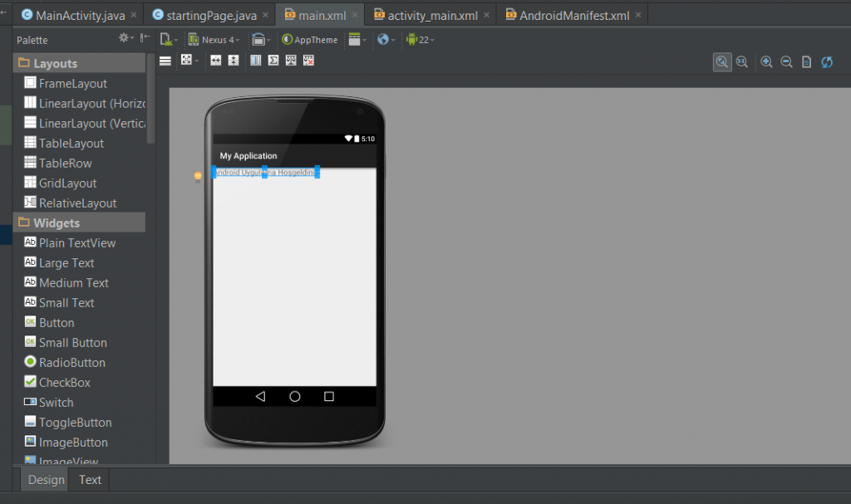Image resolution: width=851 pixels, height=504 pixels.
Task: Zoom out of the layout preview
Action: 786,61
